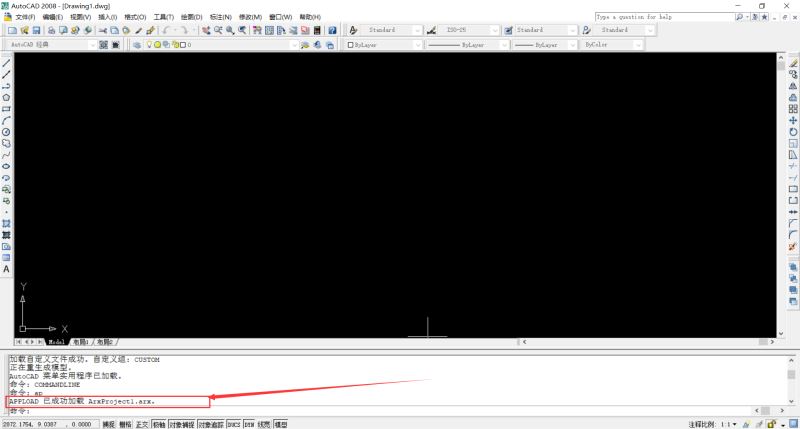Click the Cut scissors icon
Screen dimensions: 800x429
[103, 31]
